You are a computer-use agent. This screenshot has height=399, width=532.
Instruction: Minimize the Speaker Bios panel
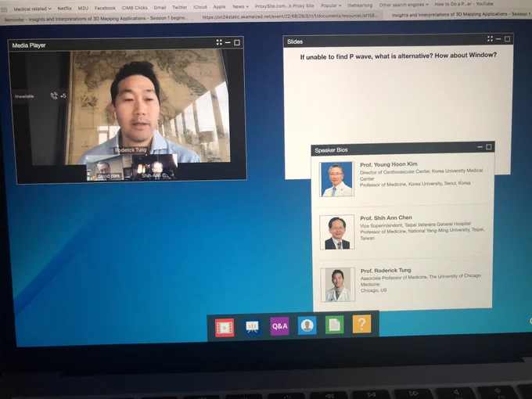click(x=480, y=147)
